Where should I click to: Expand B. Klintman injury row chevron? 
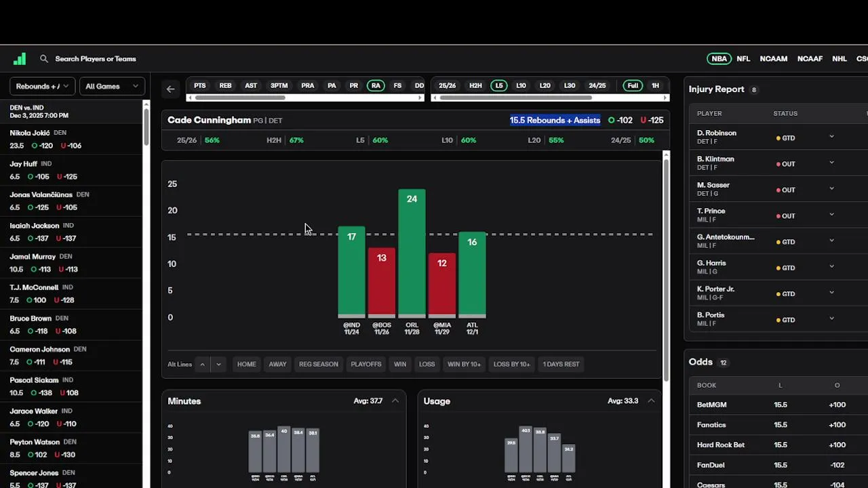(831, 163)
